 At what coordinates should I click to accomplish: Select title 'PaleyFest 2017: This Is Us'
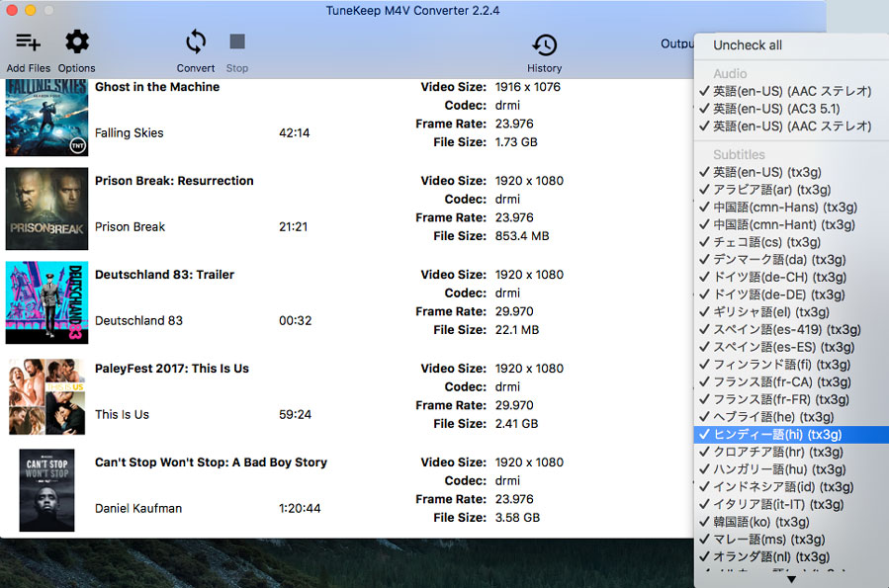(172, 369)
